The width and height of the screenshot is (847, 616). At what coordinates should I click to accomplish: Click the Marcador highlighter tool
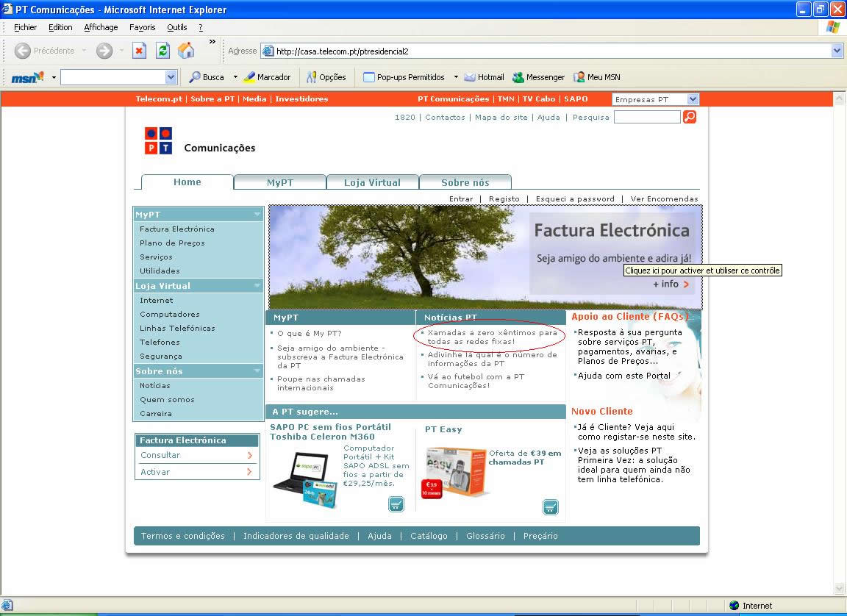coord(268,77)
